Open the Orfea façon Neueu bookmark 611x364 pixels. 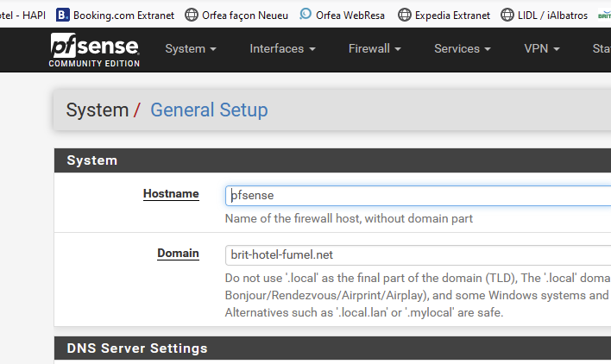(x=236, y=16)
